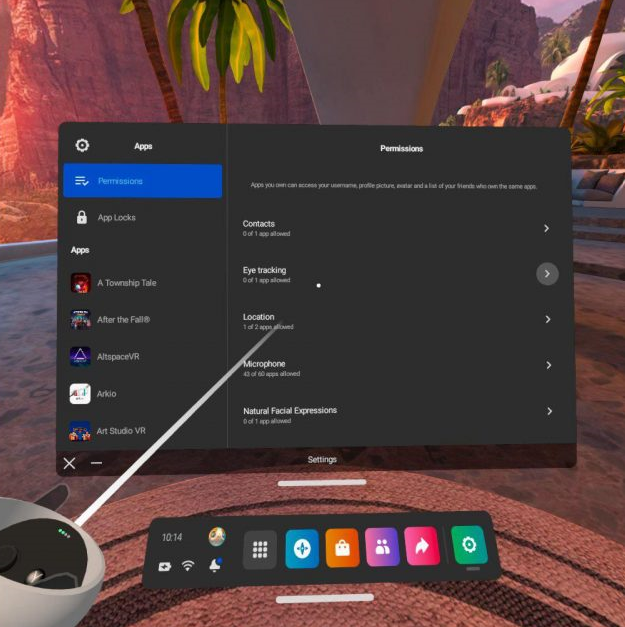Open Natural Facial Expressions permission row
Screen dimensions: 625x627
[x=396, y=413]
